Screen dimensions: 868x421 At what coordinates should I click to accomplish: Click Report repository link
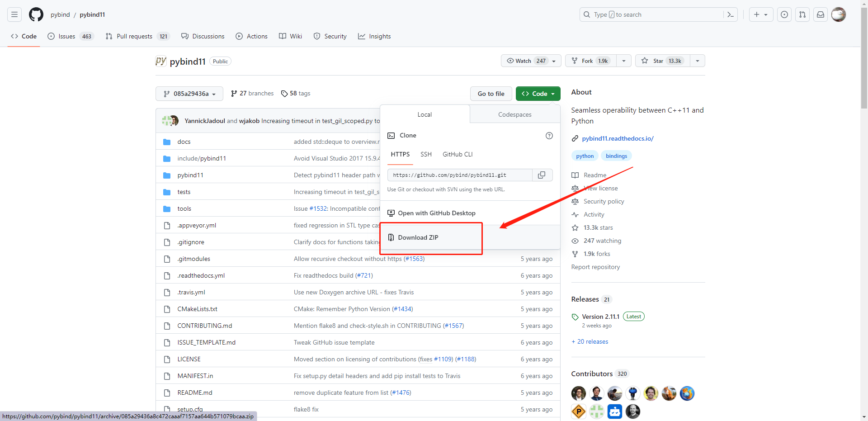pos(595,267)
